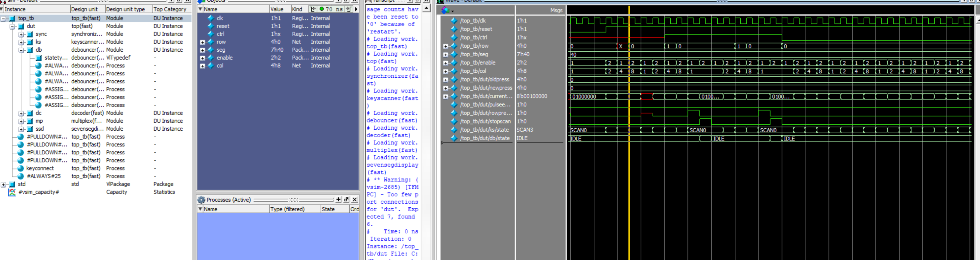Sort by the 'Design unit type' column header
Screen dimensions: 980x260
(x=125, y=9)
